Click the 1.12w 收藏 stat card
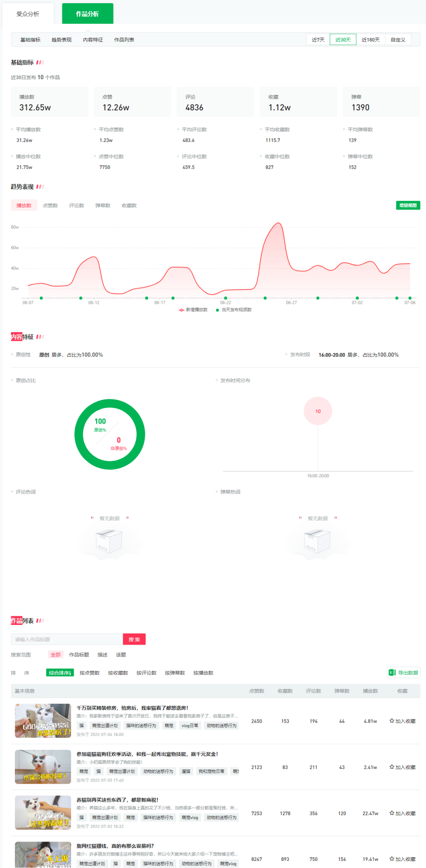The height and width of the screenshot is (868, 426). 299,102
